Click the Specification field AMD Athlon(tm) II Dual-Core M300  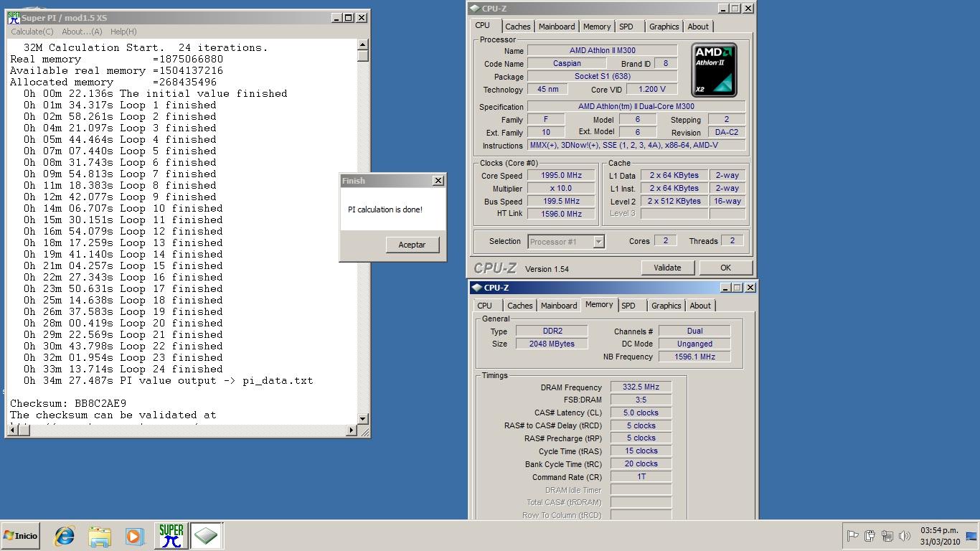(x=636, y=106)
